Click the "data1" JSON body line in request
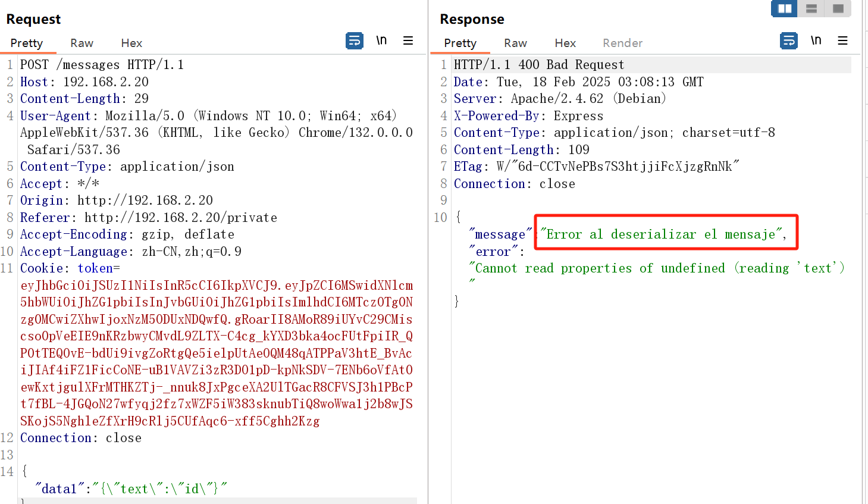The width and height of the screenshot is (868, 504). 131,489
